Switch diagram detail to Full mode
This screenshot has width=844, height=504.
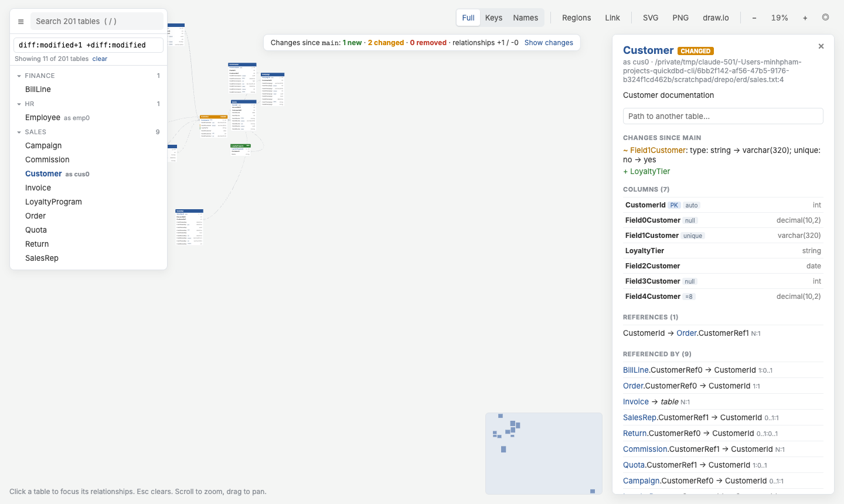point(468,18)
